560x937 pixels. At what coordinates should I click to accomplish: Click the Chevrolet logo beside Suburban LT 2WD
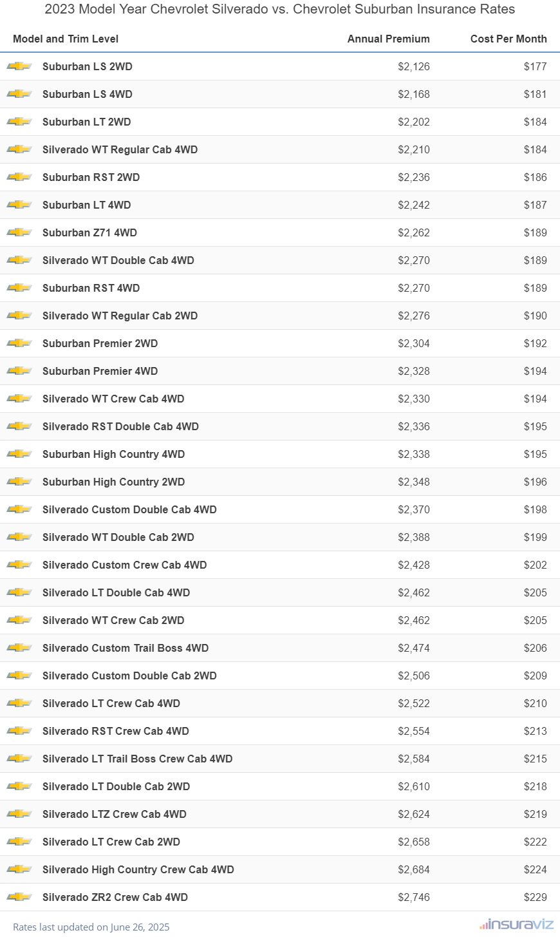19,122
